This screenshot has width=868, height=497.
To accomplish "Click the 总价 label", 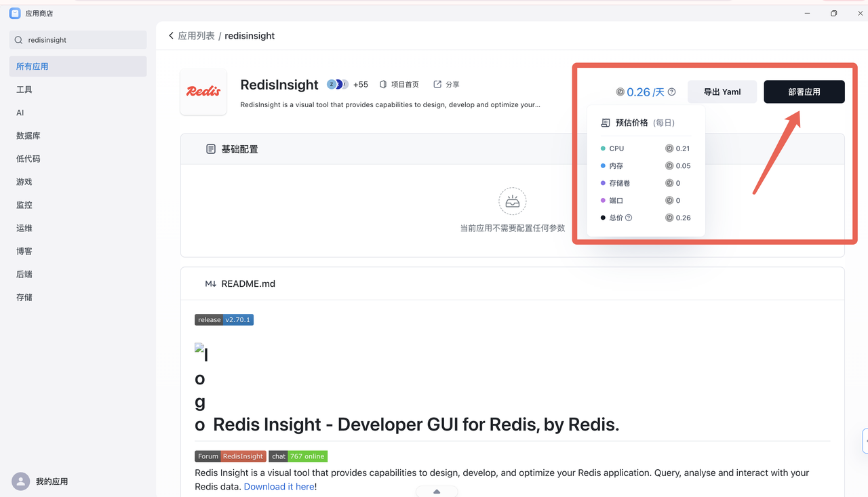I will point(616,218).
